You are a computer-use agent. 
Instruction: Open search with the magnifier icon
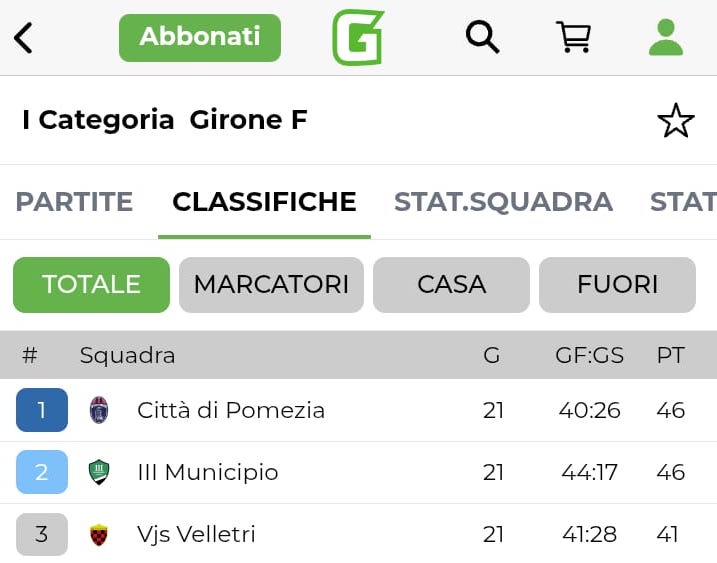tap(482, 37)
